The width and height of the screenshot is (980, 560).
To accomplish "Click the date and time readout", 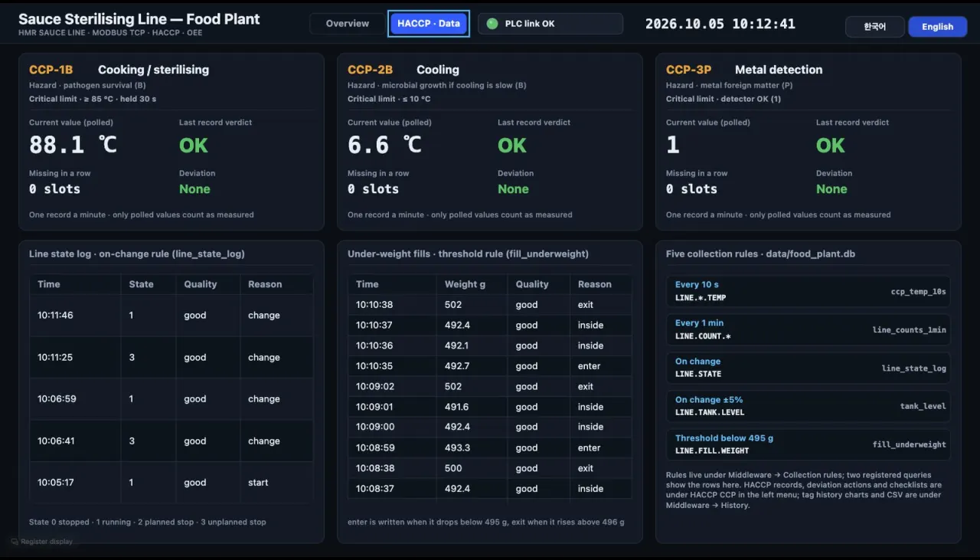I will tap(720, 24).
